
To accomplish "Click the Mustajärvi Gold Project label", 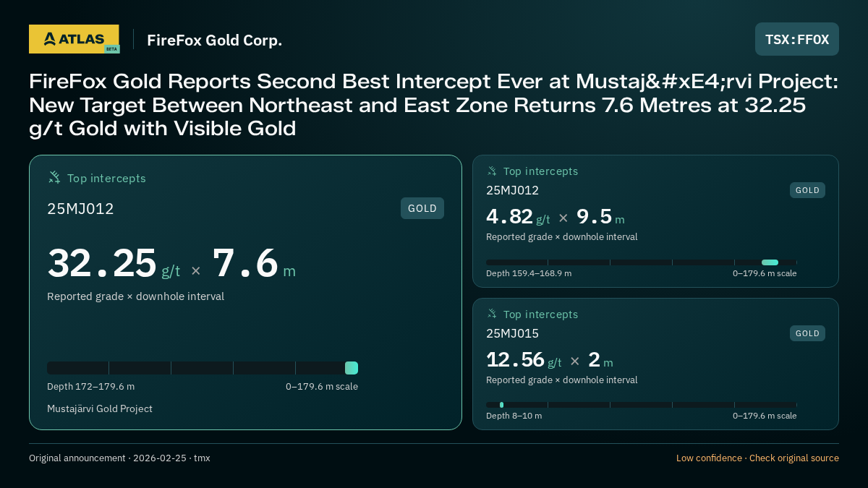I will 100,408.
